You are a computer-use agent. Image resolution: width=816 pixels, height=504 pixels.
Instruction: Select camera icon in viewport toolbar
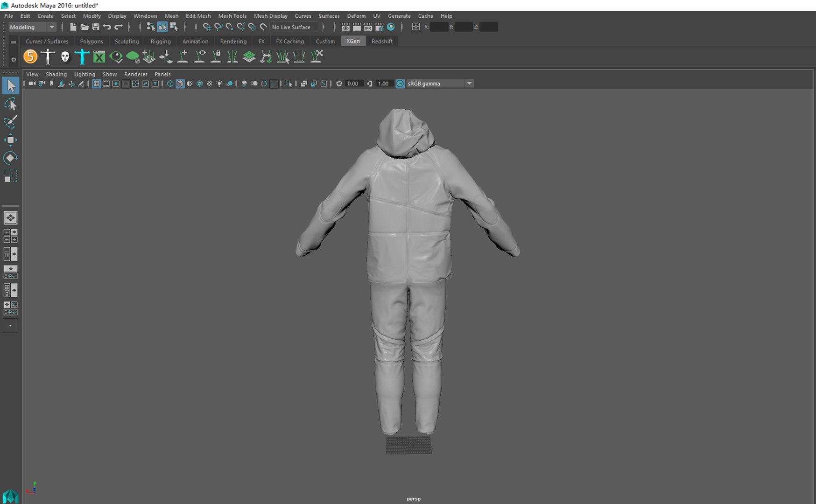click(x=32, y=84)
